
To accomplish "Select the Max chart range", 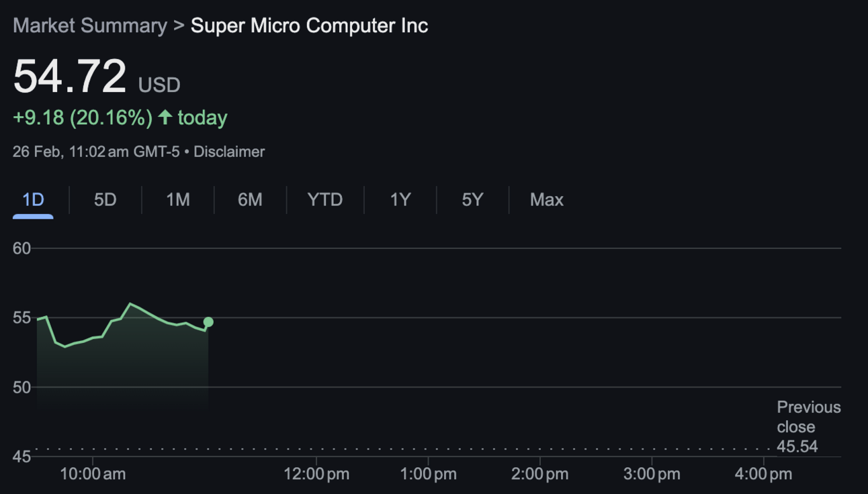I will pyautogui.click(x=547, y=200).
